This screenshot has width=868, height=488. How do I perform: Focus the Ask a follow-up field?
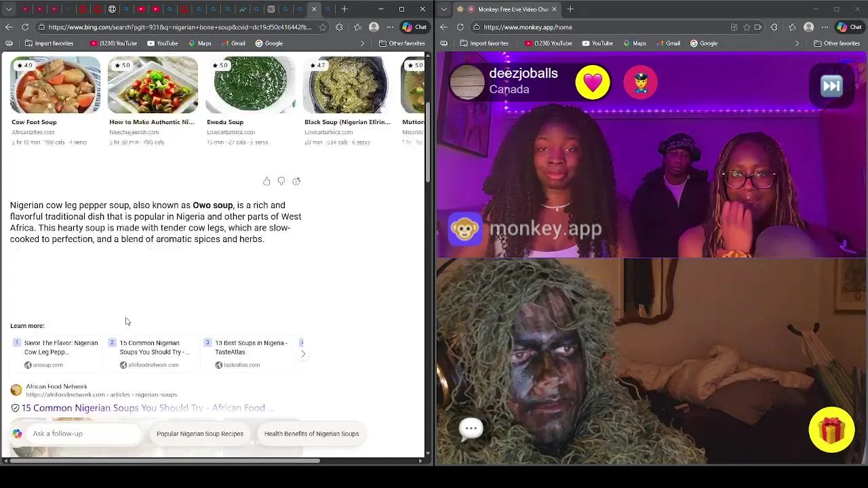coord(85,434)
